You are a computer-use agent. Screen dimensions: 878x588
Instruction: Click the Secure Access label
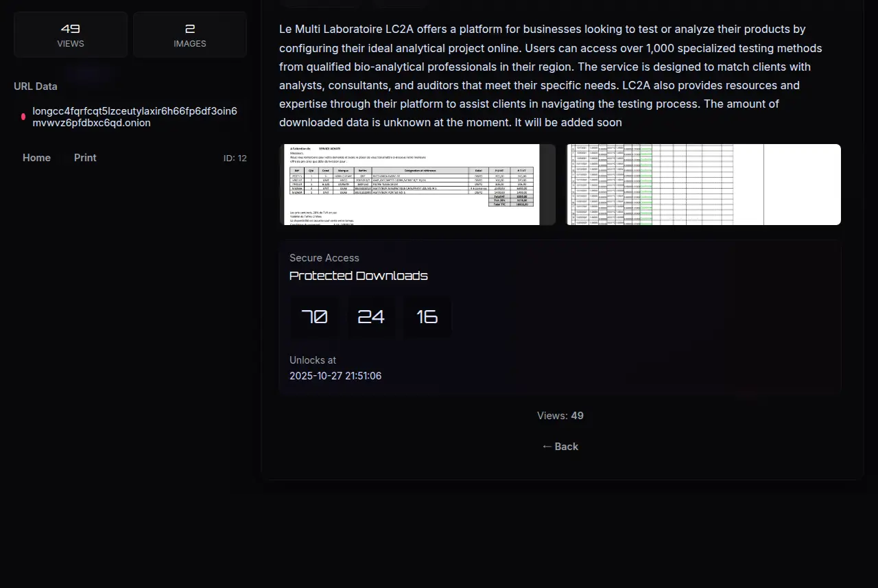pos(324,258)
